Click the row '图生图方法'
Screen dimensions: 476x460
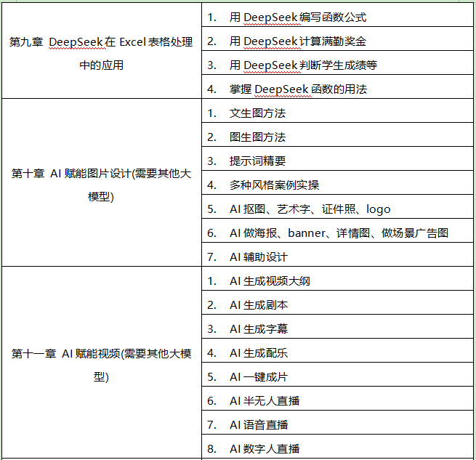click(x=337, y=135)
